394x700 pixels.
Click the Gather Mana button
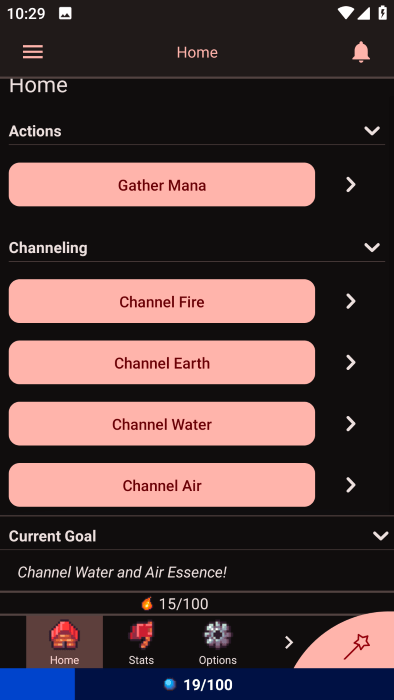pyautogui.click(x=162, y=184)
